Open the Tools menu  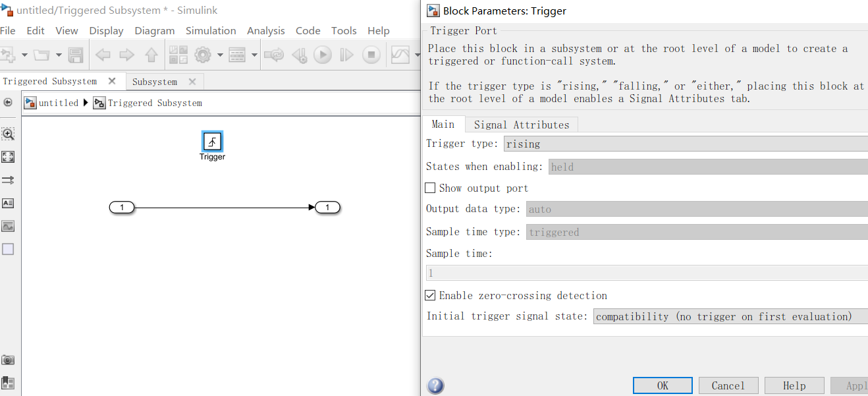[344, 30]
